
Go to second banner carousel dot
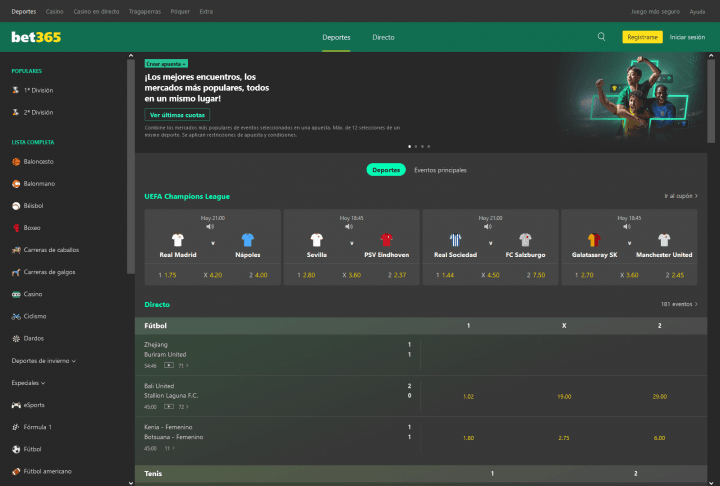point(416,147)
